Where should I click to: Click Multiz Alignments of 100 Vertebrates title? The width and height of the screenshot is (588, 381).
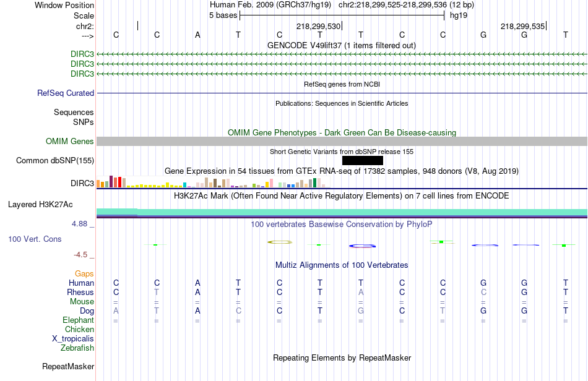[x=342, y=265]
